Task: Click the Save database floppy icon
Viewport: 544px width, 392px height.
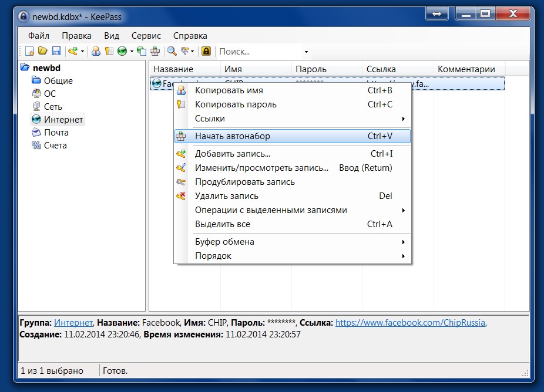Action: click(x=56, y=52)
